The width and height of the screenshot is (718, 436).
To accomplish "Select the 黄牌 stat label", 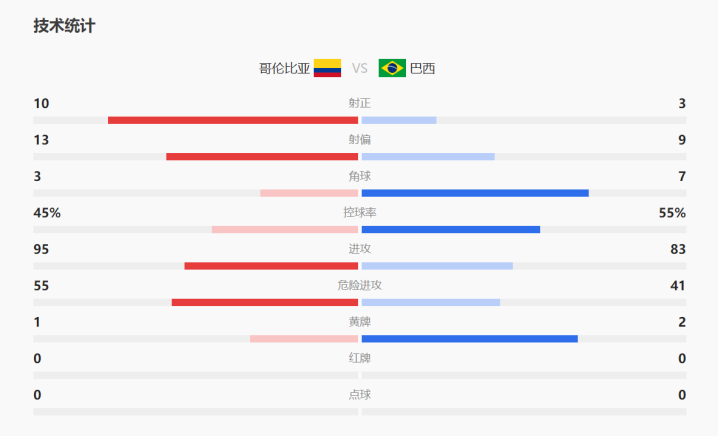I will 360,322.
